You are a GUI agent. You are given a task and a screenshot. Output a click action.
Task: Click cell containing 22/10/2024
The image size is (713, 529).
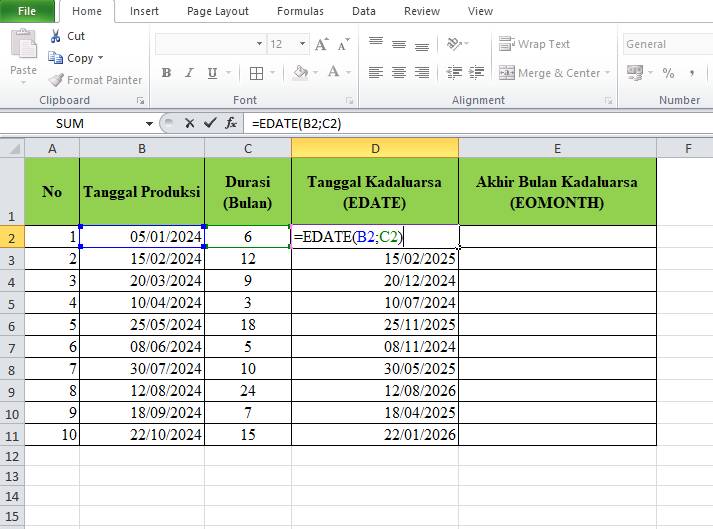pyautogui.click(x=142, y=434)
